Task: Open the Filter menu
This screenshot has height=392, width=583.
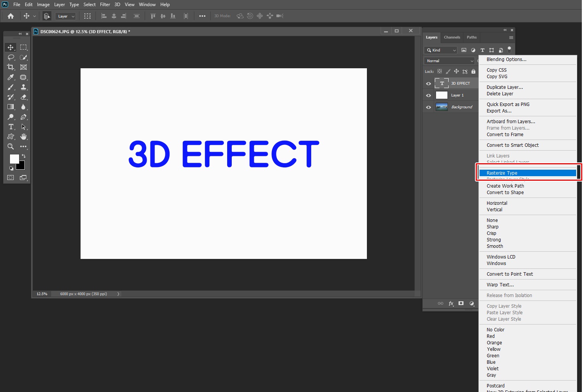Action: [105, 5]
